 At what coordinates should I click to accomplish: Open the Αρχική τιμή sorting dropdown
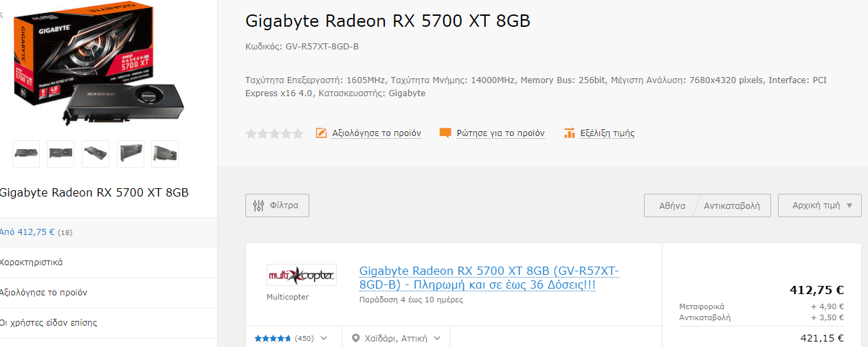(819, 205)
